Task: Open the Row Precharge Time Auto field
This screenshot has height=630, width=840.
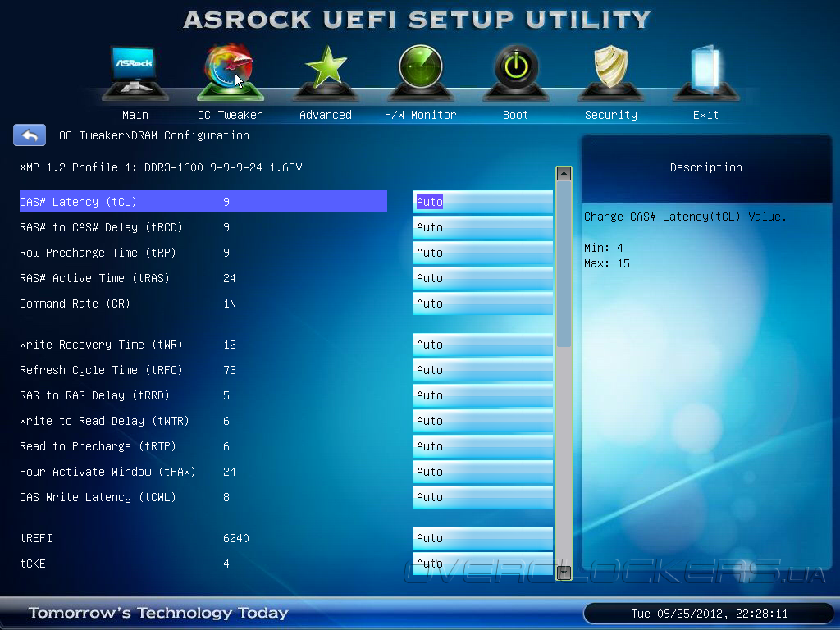Action: [482, 253]
